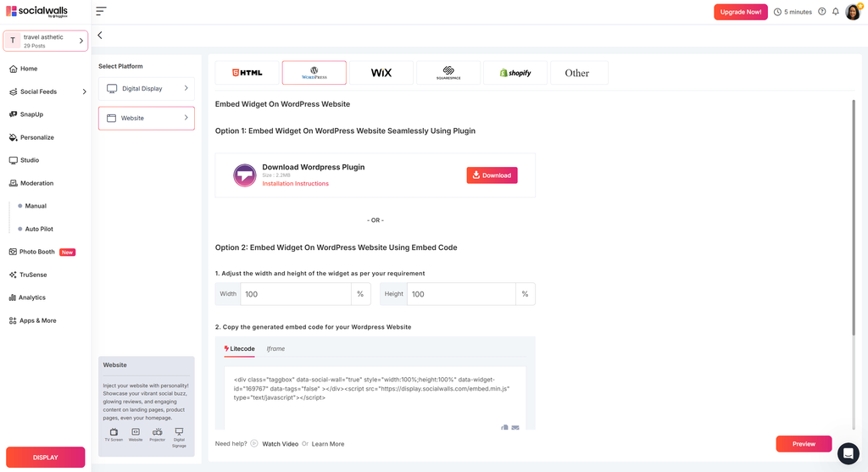This screenshot has width=868, height=472.
Task: Click the content area vertical scrollbar
Action: [x=853, y=217]
